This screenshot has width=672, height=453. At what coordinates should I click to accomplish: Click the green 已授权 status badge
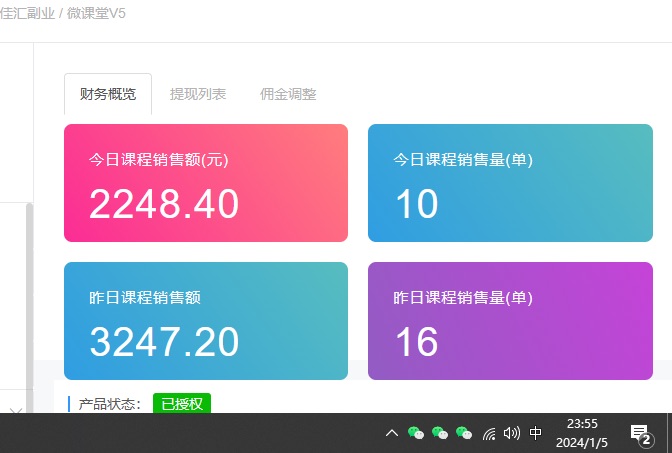[182, 404]
